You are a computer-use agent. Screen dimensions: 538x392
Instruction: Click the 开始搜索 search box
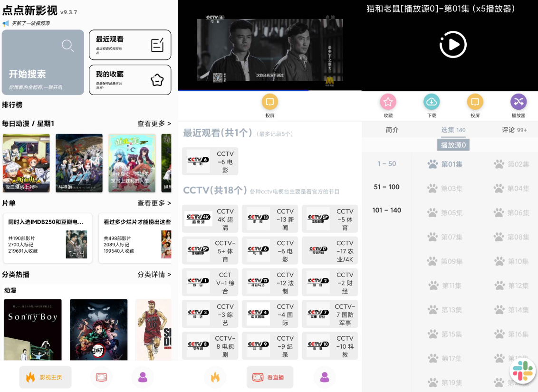(43, 62)
